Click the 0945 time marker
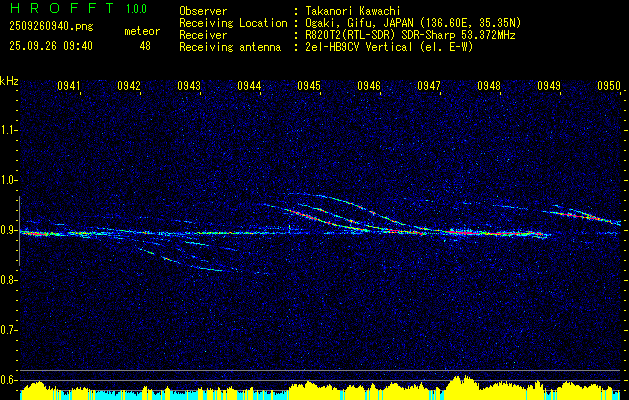This screenshot has height=400, width=629. pos(309,86)
